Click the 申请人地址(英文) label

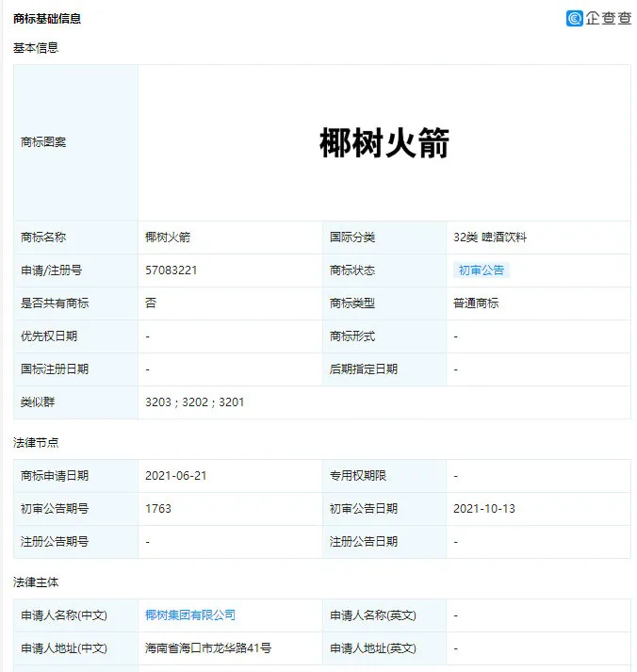coord(373,648)
